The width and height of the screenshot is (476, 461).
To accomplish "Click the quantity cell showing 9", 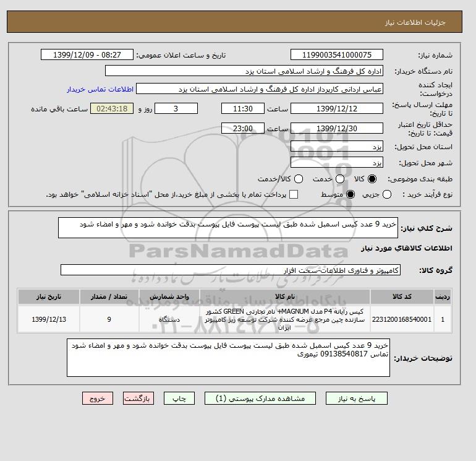I will click(109, 319).
